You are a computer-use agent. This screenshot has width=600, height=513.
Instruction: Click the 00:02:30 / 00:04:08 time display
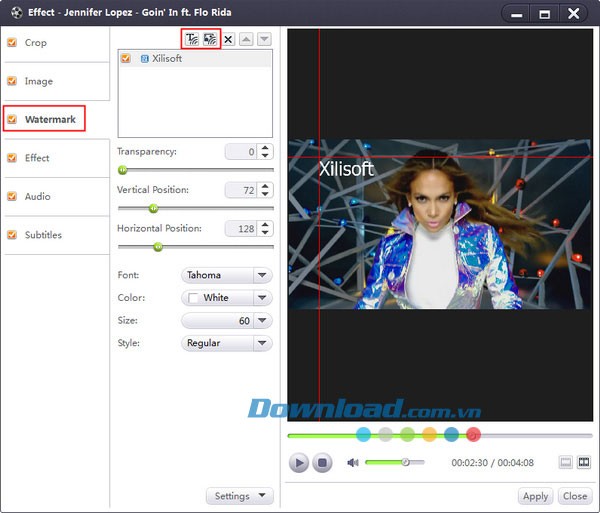tap(492, 463)
